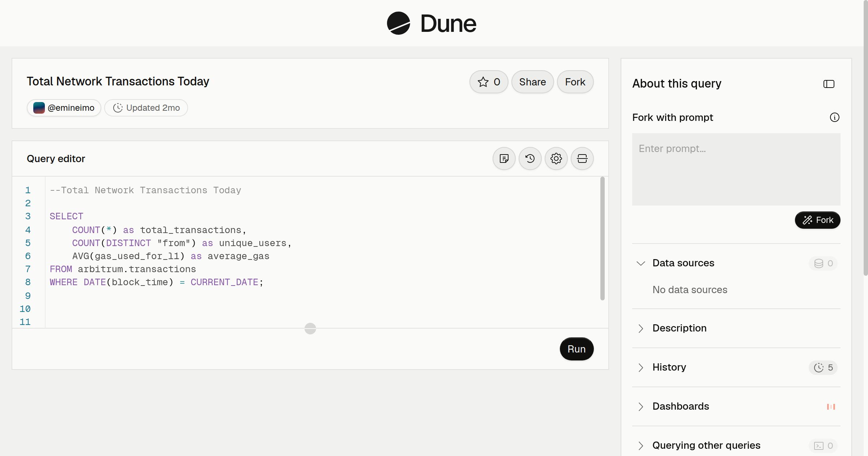Open query settings gear icon
Screen dimensions: 868x456
[556, 159]
